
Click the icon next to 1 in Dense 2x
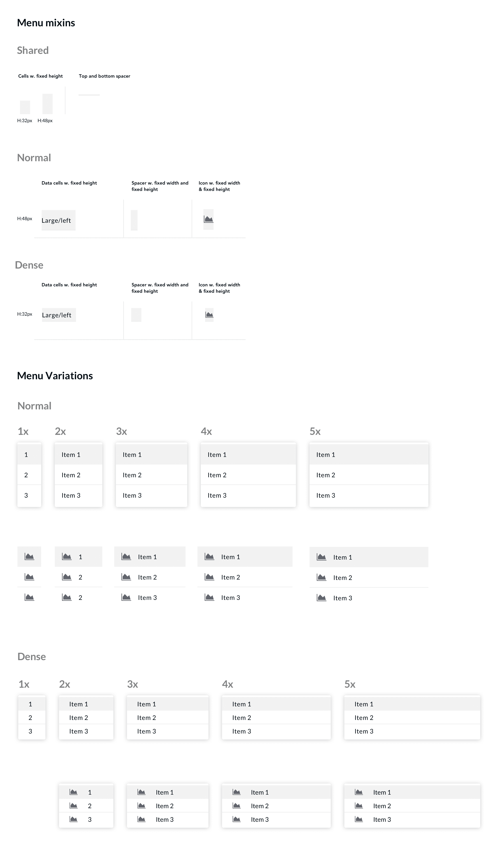tap(73, 792)
